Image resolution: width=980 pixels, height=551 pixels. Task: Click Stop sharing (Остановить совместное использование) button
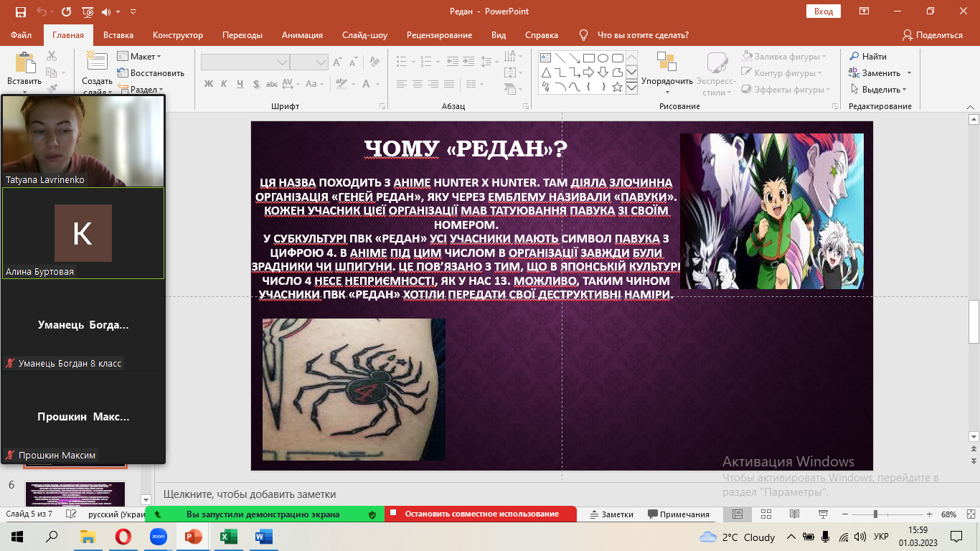(x=481, y=514)
